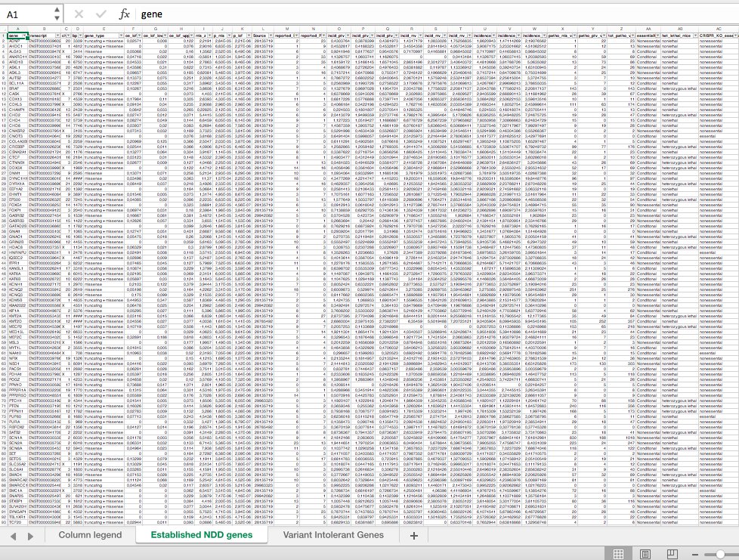The image size is (739, 560).
Task: Open filter dropdown for het_lethal_mice column
Action: pos(696,36)
